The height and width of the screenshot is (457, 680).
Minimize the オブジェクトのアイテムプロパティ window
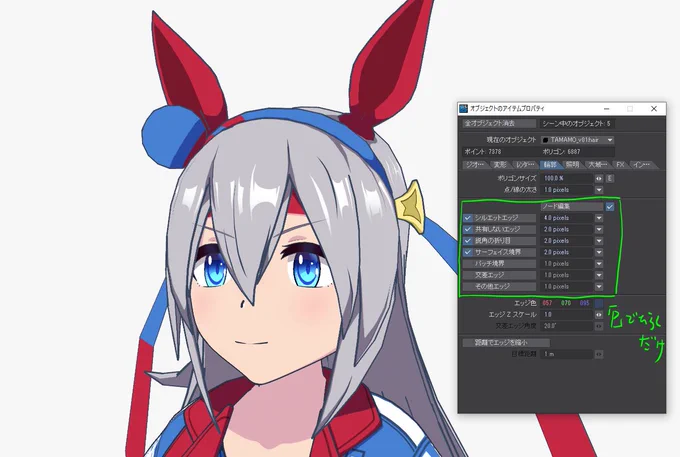[607, 109]
